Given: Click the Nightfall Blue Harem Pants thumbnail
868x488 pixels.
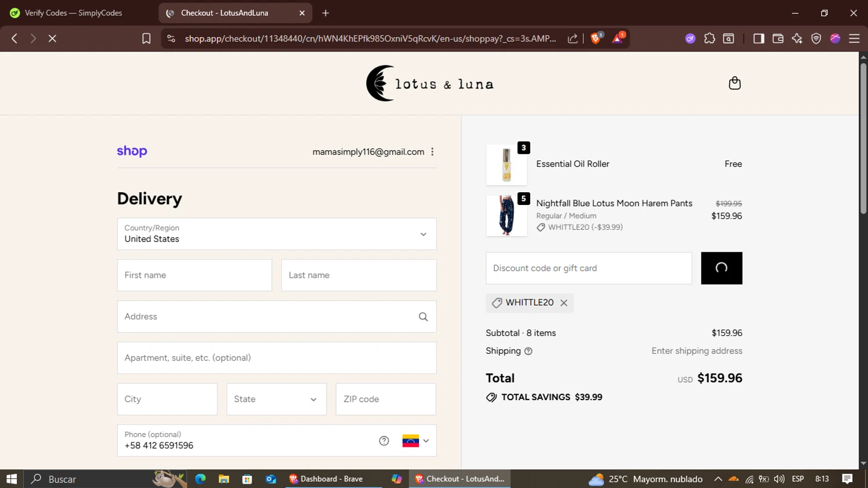Looking at the screenshot, I should [506, 216].
